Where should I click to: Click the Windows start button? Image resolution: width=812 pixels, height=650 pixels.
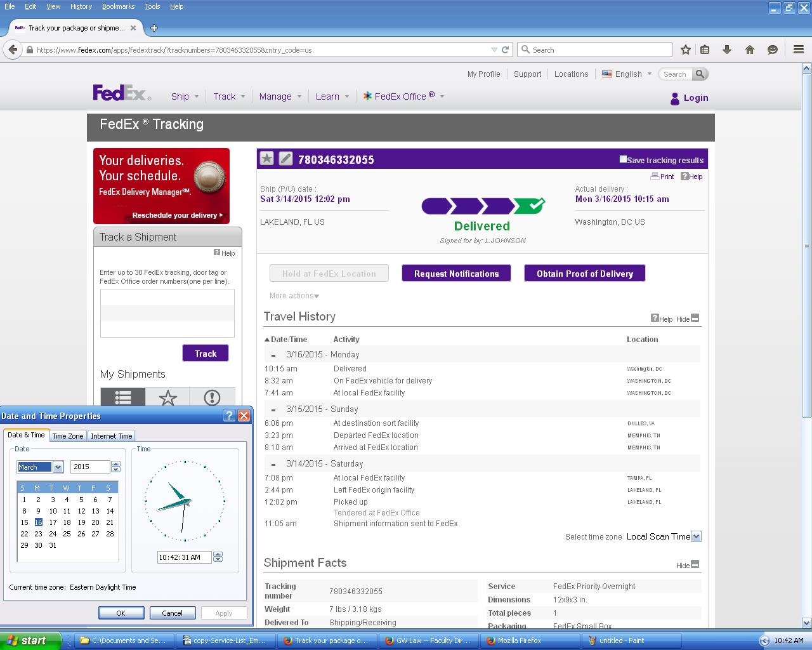pyautogui.click(x=30, y=640)
